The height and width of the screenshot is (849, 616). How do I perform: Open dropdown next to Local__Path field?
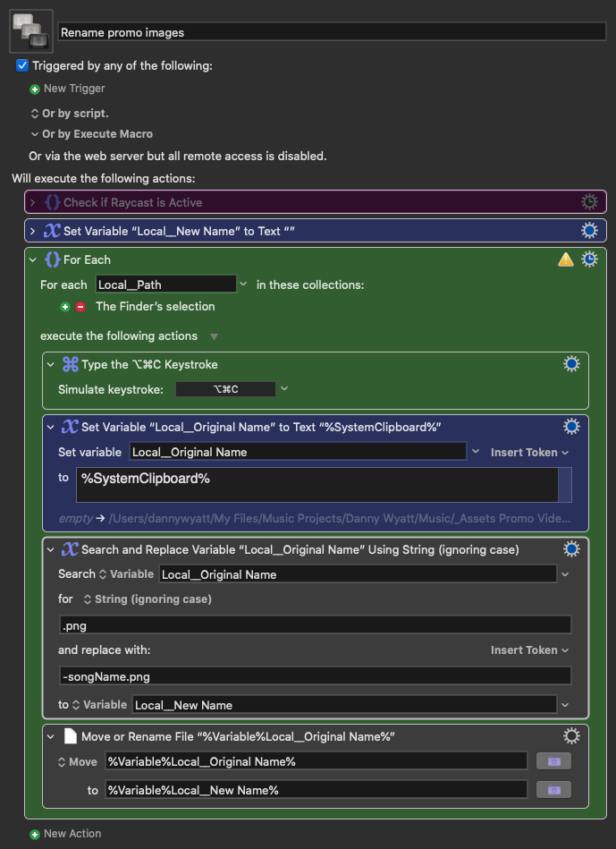tap(243, 284)
